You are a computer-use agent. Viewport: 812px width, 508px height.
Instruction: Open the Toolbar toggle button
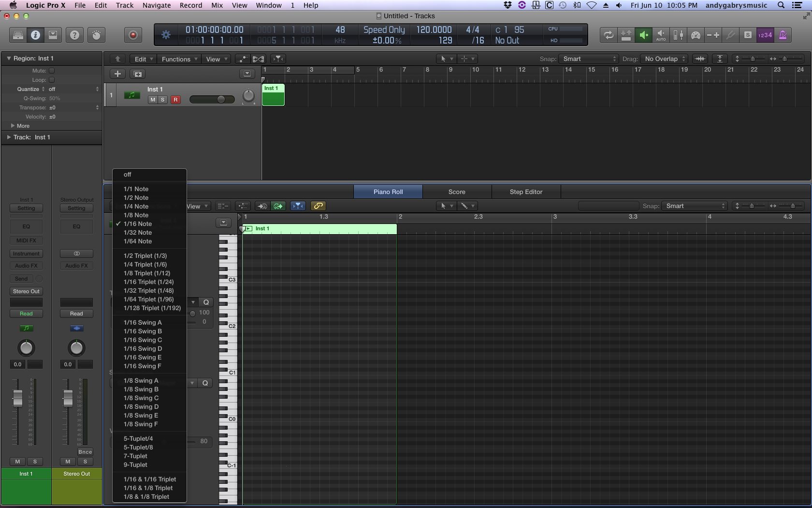coord(53,35)
